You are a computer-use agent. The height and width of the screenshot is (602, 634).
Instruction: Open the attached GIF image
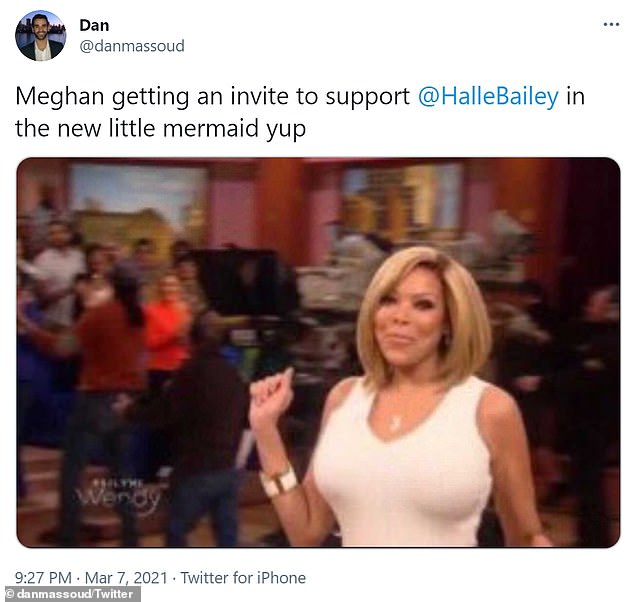pyautogui.click(x=318, y=352)
